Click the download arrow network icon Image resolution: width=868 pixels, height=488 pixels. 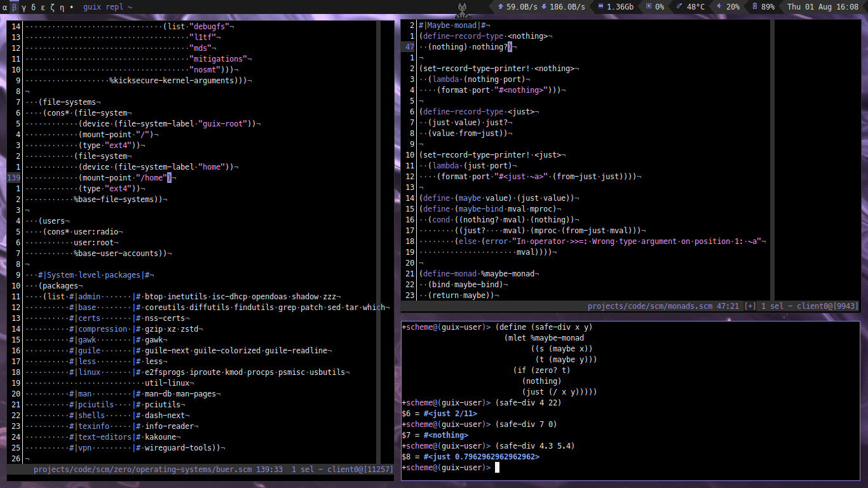[543, 7]
